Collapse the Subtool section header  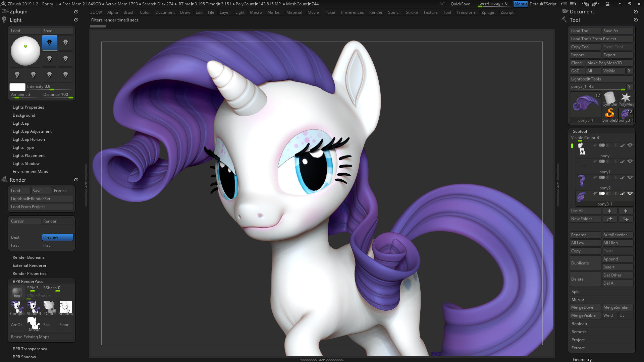(580, 131)
